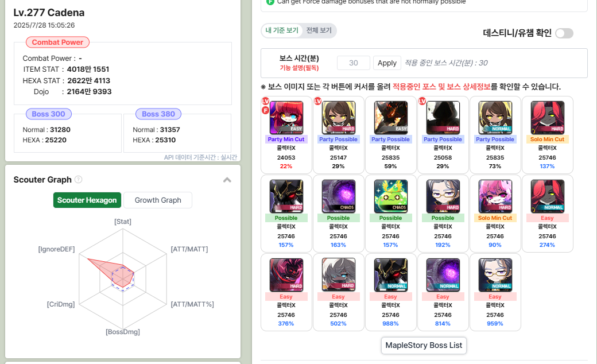Click the Chaos green slime boss icon at 157%
Image resolution: width=597 pixels, height=364 pixels.
point(391,196)
